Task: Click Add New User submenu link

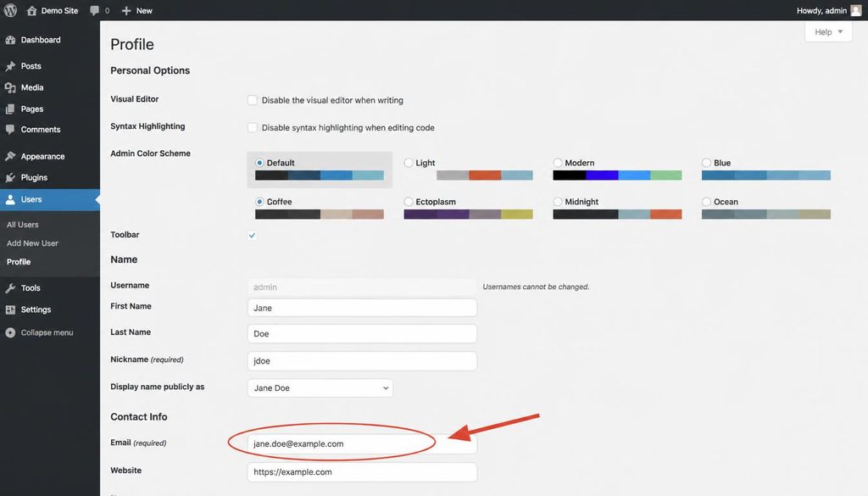Action: tap(32, 243)
